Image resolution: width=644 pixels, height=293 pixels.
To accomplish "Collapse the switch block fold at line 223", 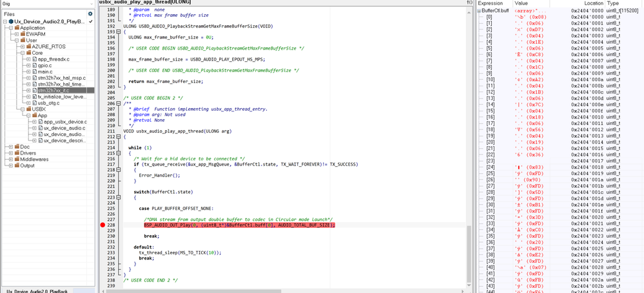I will point(119,198).
